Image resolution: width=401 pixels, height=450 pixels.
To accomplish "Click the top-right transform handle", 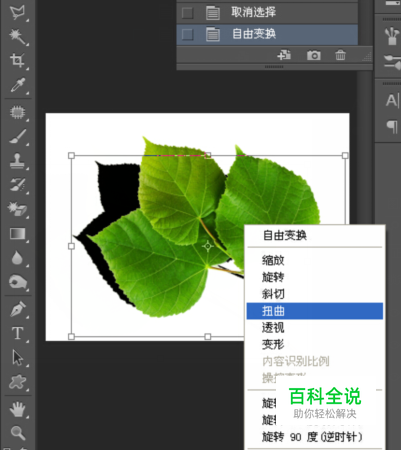I will pos(345,155).
